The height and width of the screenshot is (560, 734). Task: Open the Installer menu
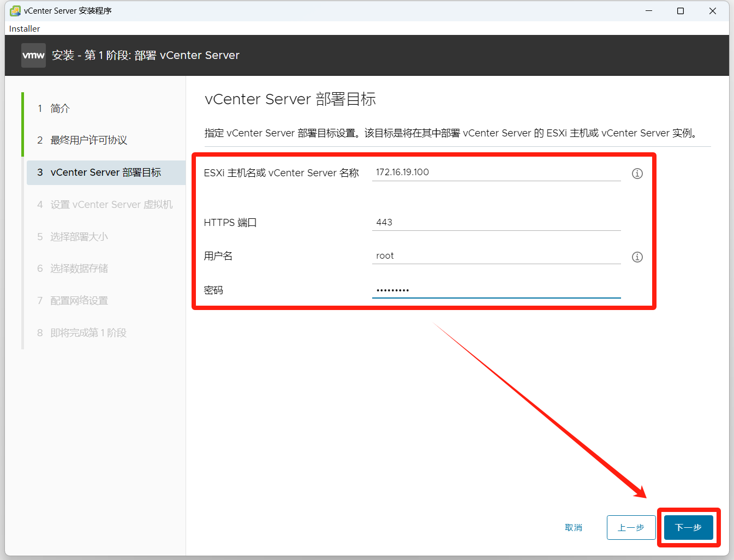(25, 28)
